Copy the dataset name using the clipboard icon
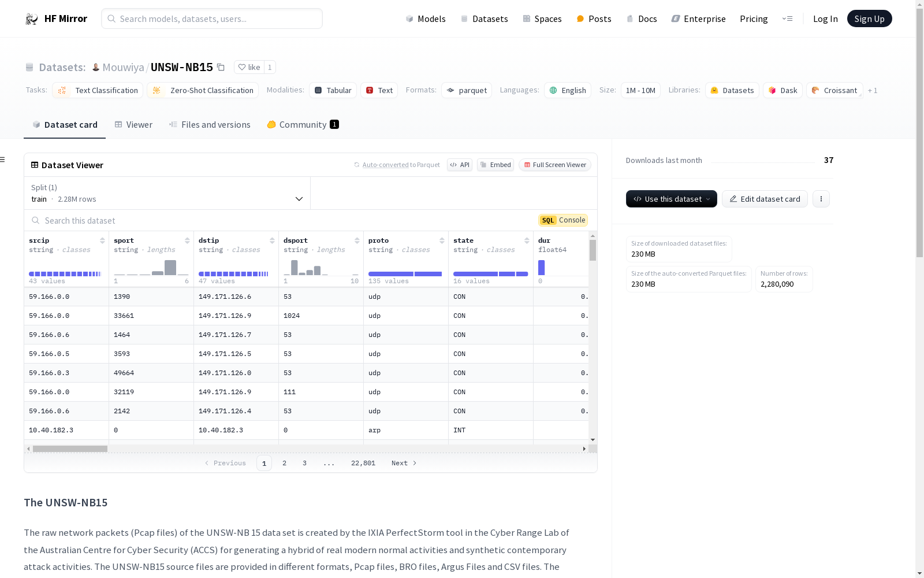 point(221,67)
